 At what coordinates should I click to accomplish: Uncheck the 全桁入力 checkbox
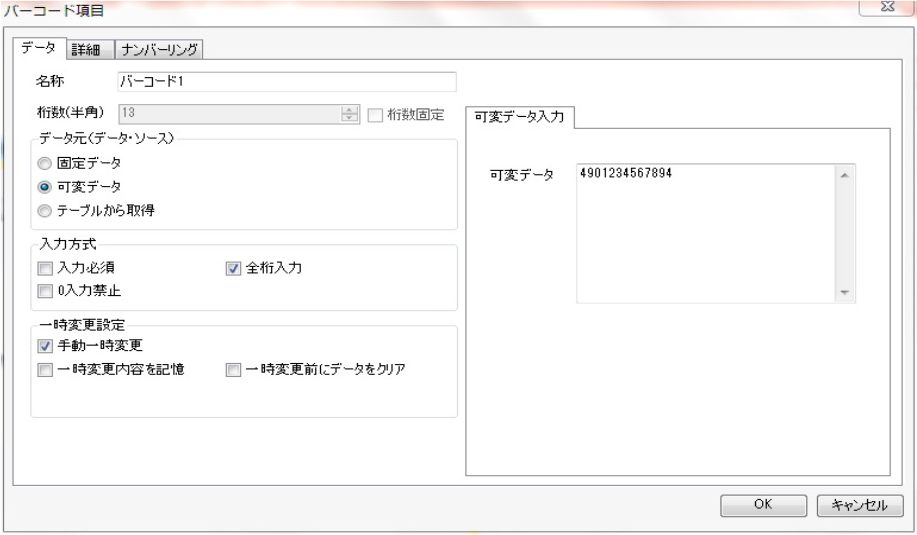[x=234, y=268]
